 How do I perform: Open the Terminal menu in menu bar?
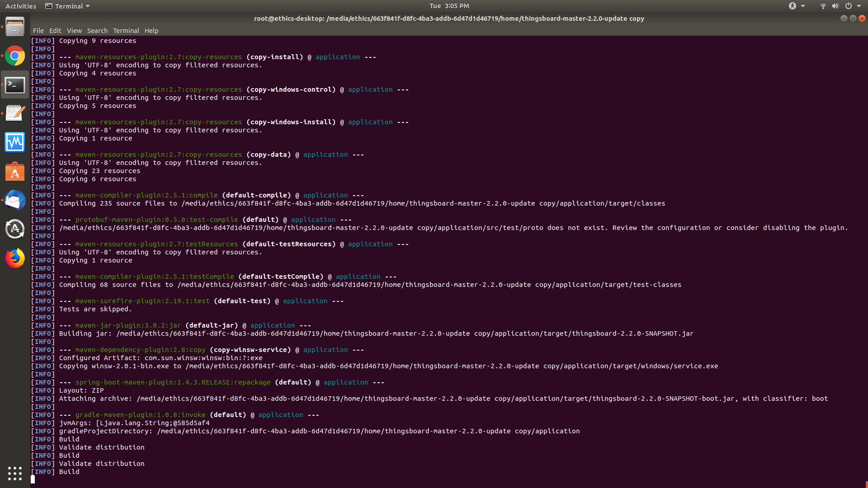(126, 31)
